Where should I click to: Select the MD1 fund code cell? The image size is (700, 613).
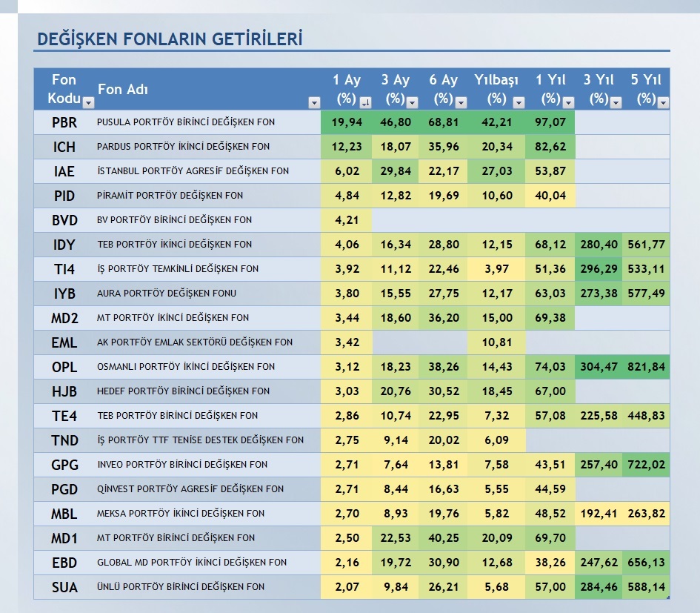[64, 538]
